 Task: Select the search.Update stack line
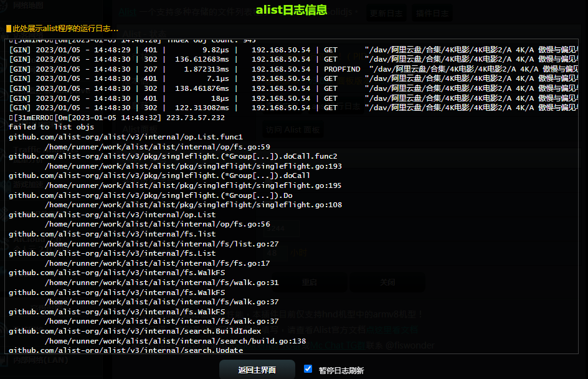click(x=126, y=350)
